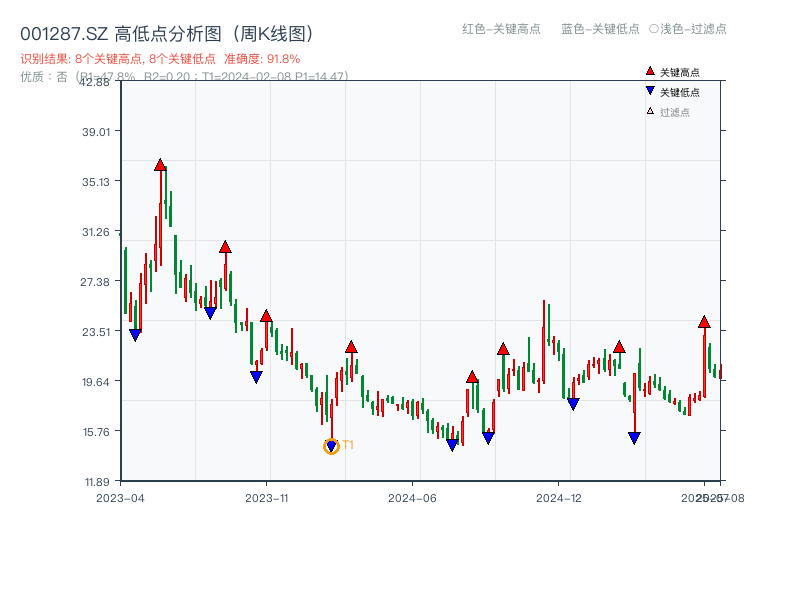Select blue low triangle just after 2024-12
The height and width of the screenshot is (600, 800).
pyautogui.click(x=573, y=404)
